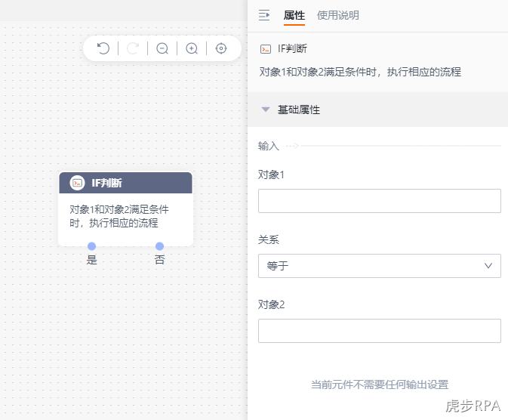Screen dimensions: 508x420
Task: Select the IF判断 node title bar
Action: [x=126, y=183]
